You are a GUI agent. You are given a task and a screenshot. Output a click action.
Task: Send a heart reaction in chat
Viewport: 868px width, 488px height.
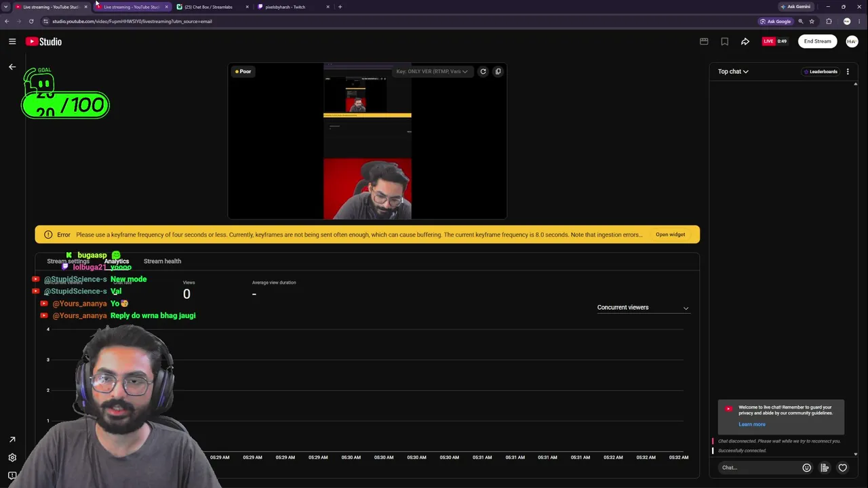click(x=842, y=468)
